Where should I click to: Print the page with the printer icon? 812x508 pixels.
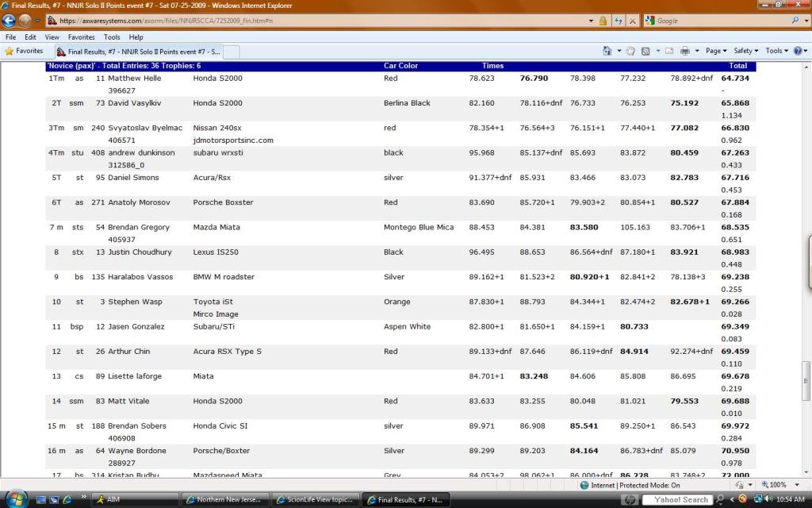[684, 51]
